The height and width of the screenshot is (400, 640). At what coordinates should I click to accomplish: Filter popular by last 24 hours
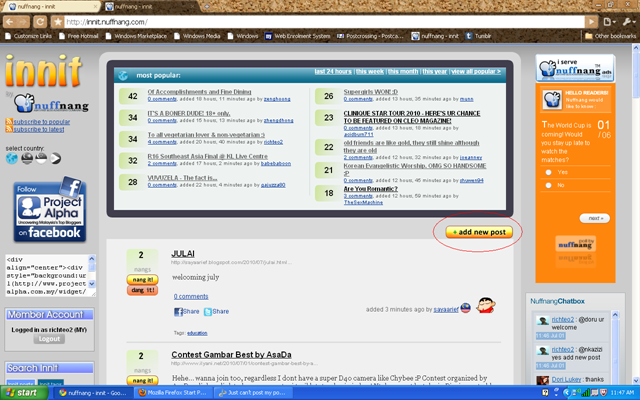tap(333, 71)
